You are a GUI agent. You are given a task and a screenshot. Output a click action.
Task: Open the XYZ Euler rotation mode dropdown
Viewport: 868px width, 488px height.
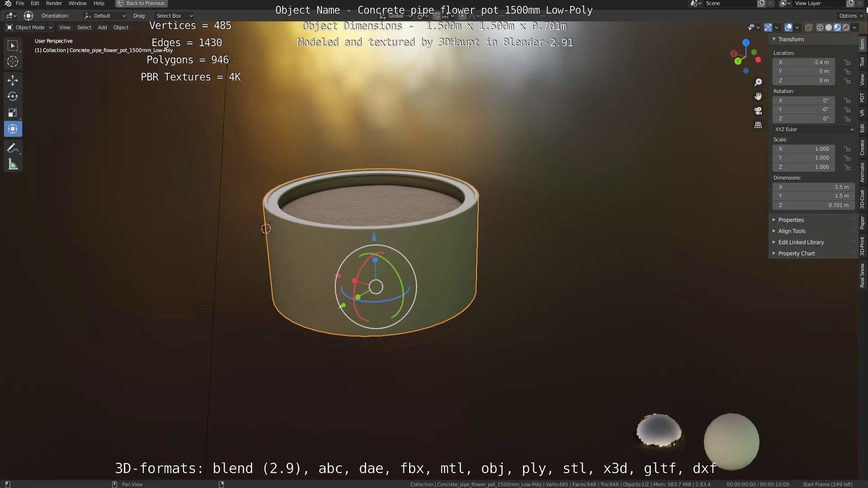(x=814, y=129)
